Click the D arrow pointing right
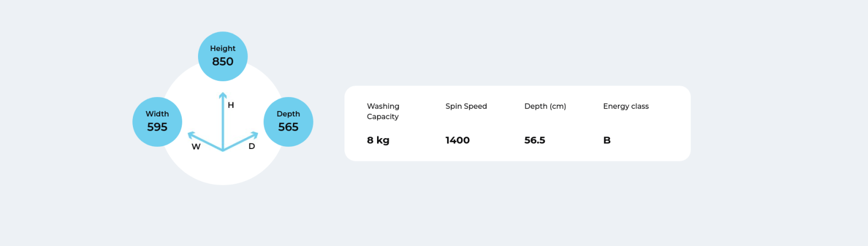The width and height of the screenshot is (868, 246). 241,141
